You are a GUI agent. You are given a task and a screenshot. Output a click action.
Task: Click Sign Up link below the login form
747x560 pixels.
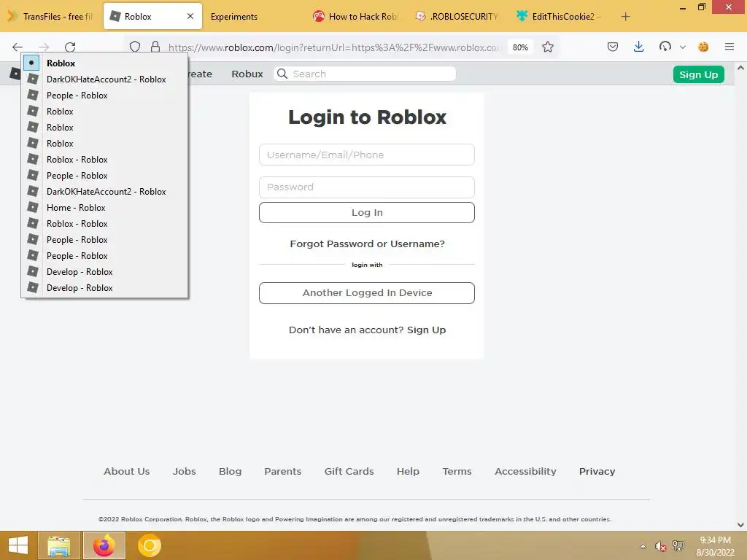(426, 330)
